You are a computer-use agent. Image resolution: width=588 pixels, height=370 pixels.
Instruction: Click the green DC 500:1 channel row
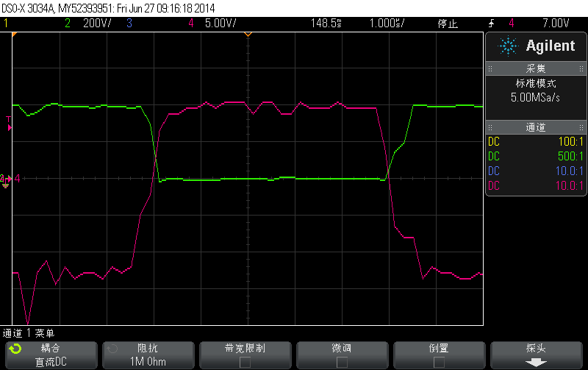tap(536, 157)
